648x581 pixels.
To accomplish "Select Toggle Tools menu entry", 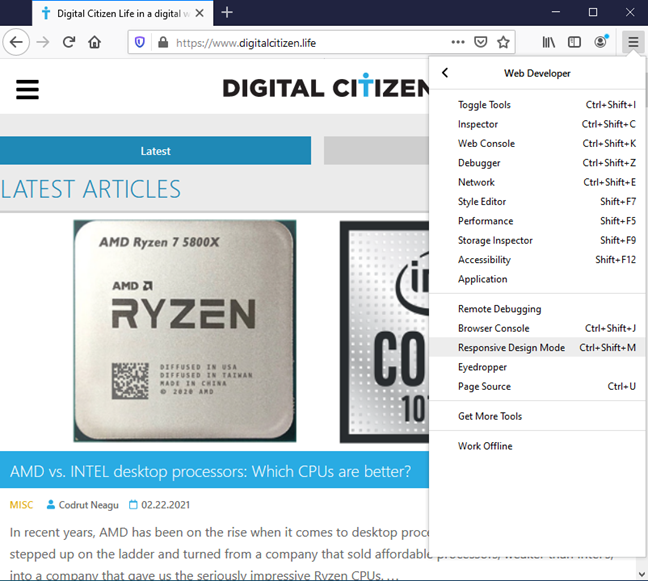I will point(537,105).
